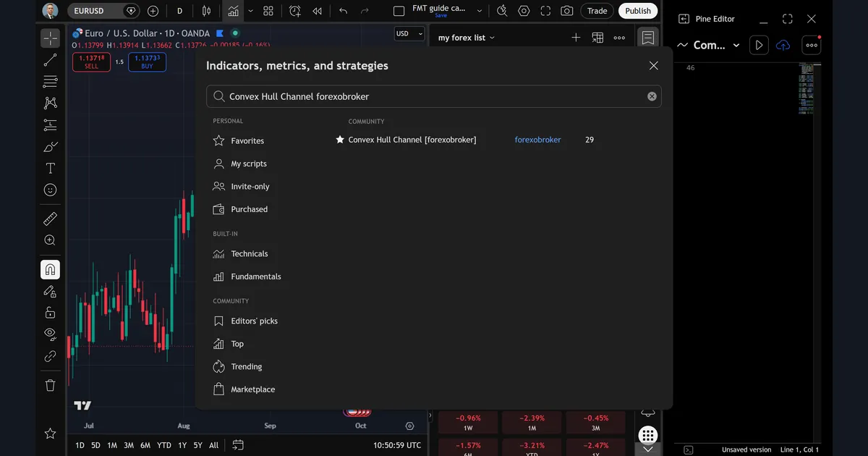
Task: Enter fullscreen mode
Action: coord(545,11)
